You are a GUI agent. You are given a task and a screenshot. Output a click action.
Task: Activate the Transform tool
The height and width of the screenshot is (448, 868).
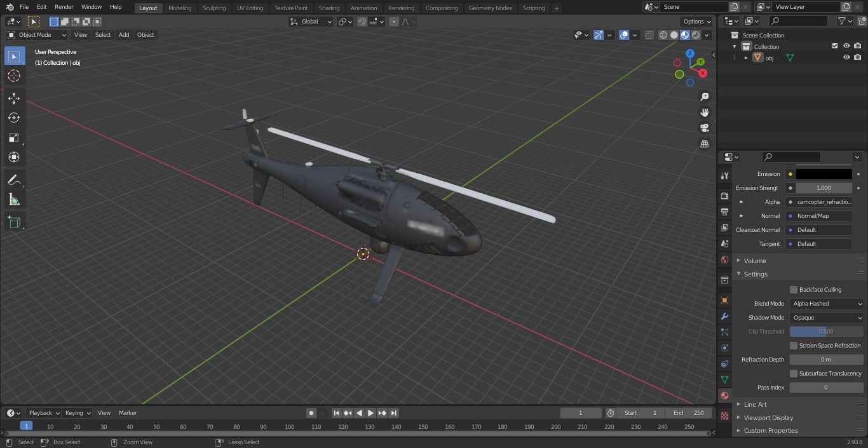point(14,157)
